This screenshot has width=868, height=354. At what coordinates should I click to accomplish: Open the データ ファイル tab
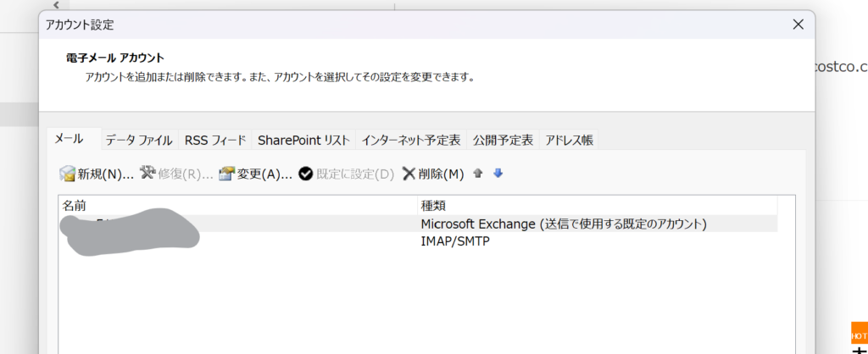[x=139, y=140]
